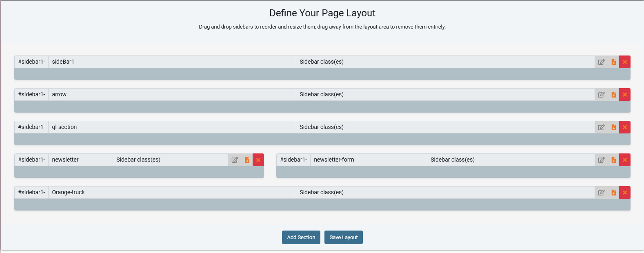Click the 'Define Your Page Layout' heading
Screen dimensions: 644x253
[322, 13]
